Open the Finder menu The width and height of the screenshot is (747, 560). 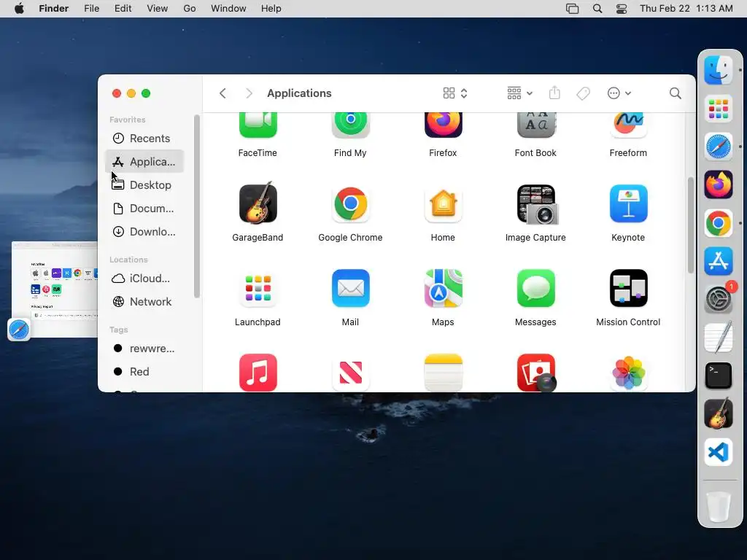click(x=54, y=9)
